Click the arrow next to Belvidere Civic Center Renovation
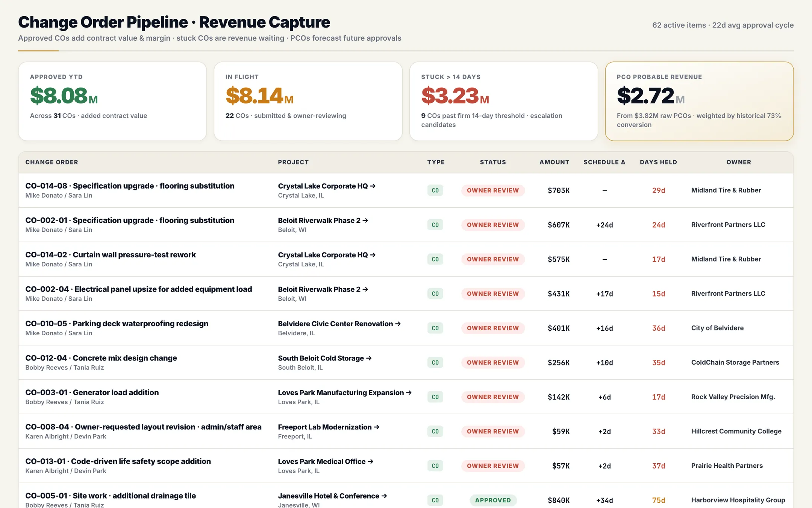The height and width of the screenshot is (508, 812). [x=398, y=324]
